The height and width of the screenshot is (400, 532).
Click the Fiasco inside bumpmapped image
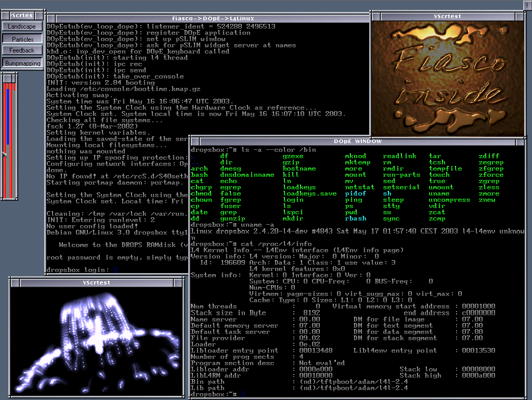(448, 79)
